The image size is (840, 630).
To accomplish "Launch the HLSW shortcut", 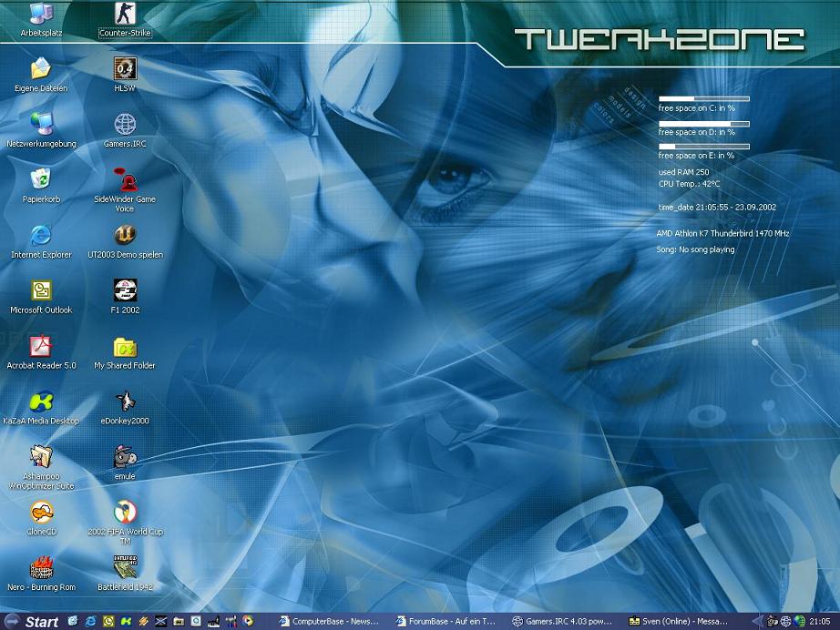I will pyautogui.click(x=125, y=75).
